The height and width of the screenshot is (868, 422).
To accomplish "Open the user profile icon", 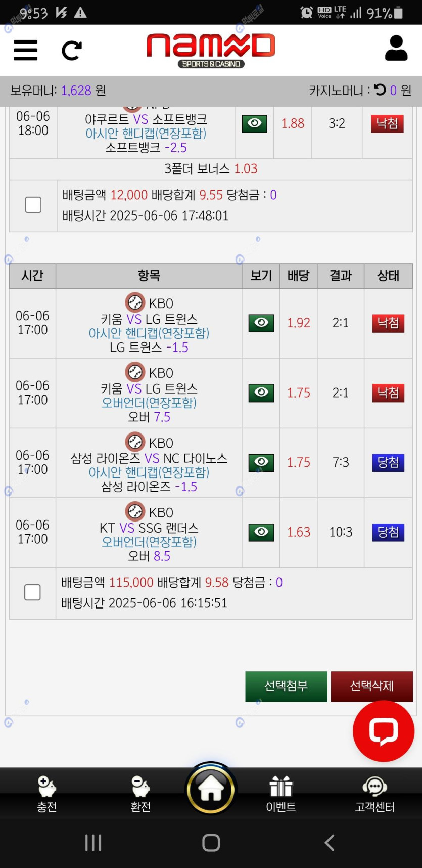I will pos(396,49).
